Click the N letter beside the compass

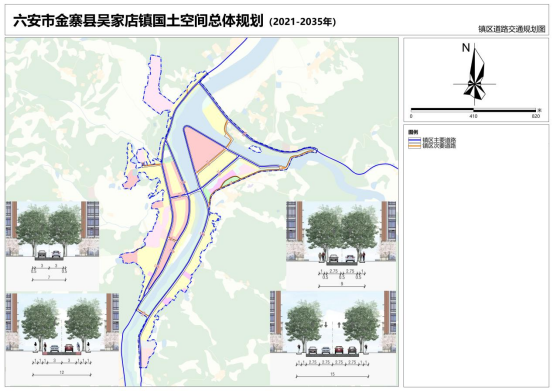click(x=466, y=48)
